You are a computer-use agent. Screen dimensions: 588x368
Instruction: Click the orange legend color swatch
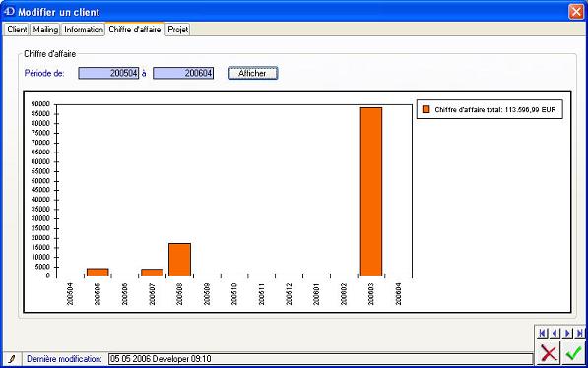[426, 109]
